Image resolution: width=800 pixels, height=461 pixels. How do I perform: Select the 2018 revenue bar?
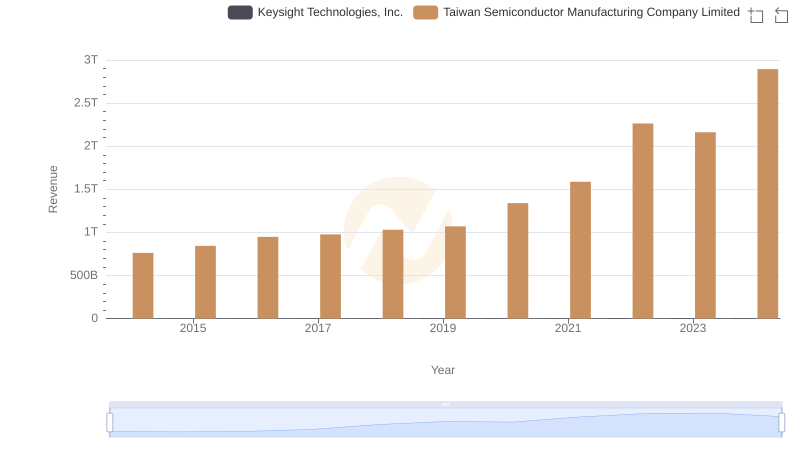[x=393, y=274]
